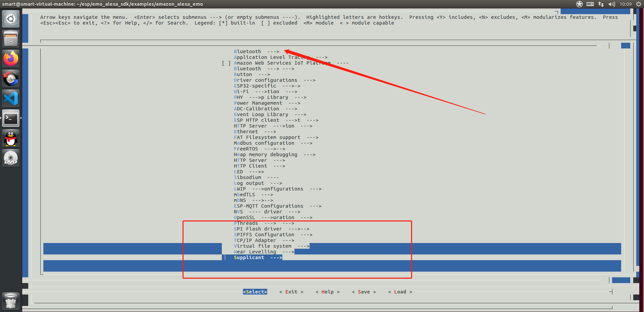
Task: Show the clock reading 10:09
Action: click(626, 4)
